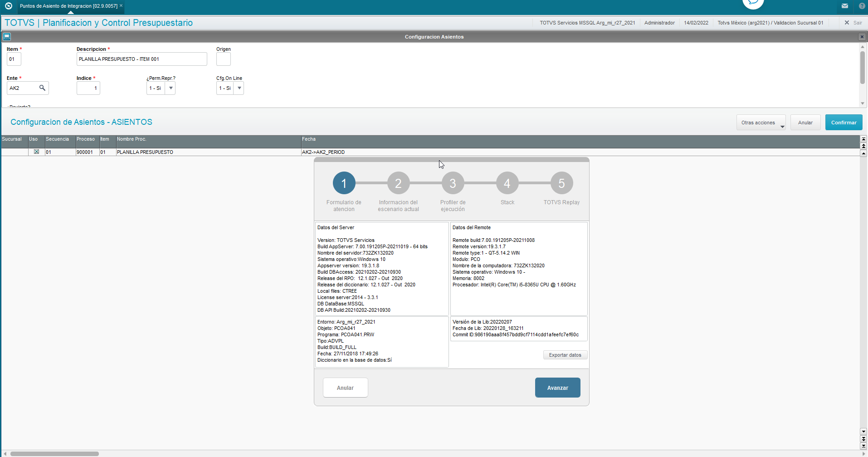The width and height of the screenshot is (868, 457).
Task: Click the form panel scroll down arrow
Action: [863, 103]
